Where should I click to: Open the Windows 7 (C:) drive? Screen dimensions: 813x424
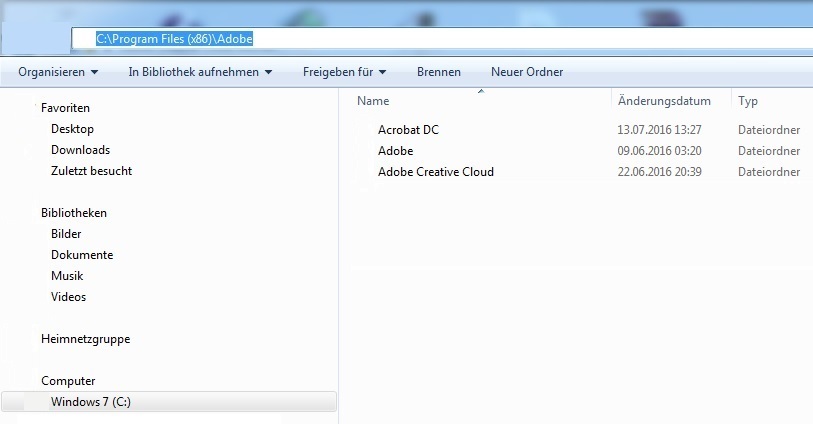point(169,402)
